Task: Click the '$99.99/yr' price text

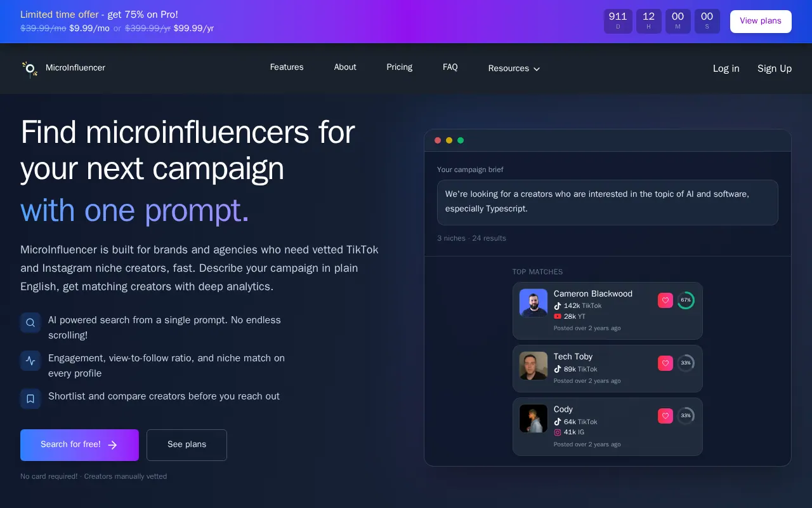Action: click(x=193, y=29)
